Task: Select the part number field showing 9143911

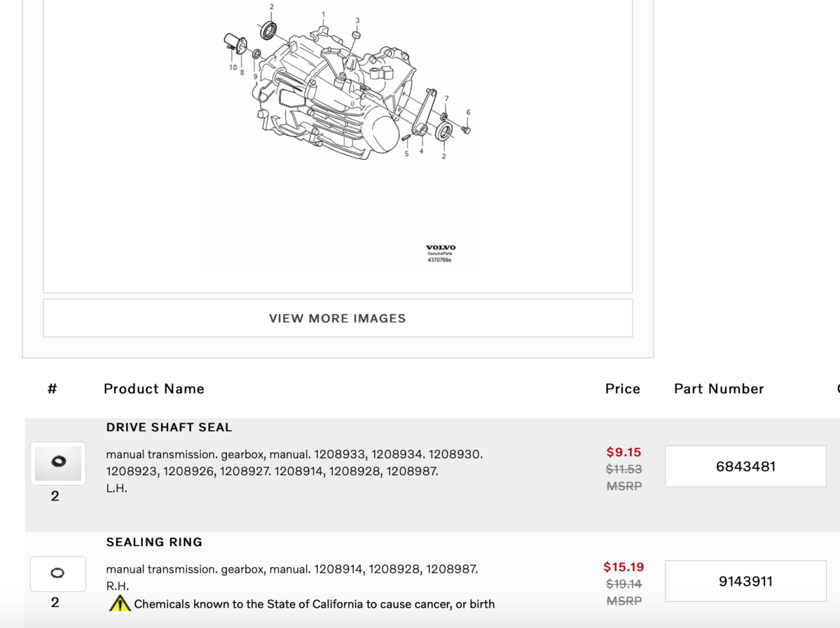Action: tap(745, 581)
